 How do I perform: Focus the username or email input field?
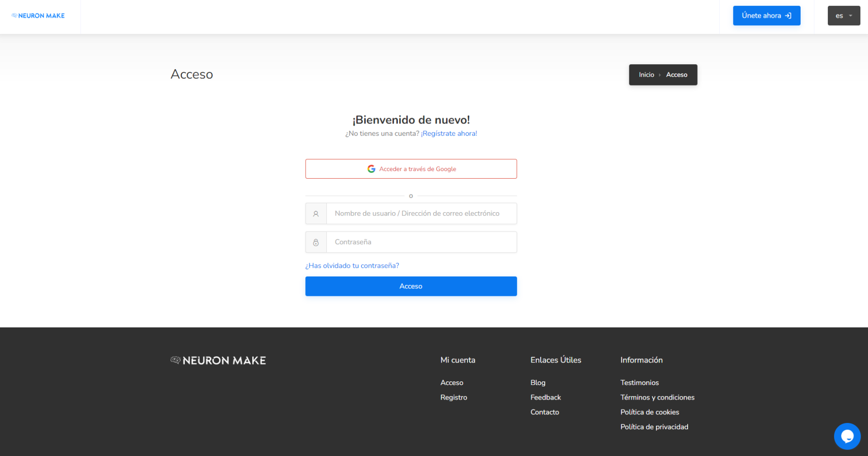click(421, 214)
